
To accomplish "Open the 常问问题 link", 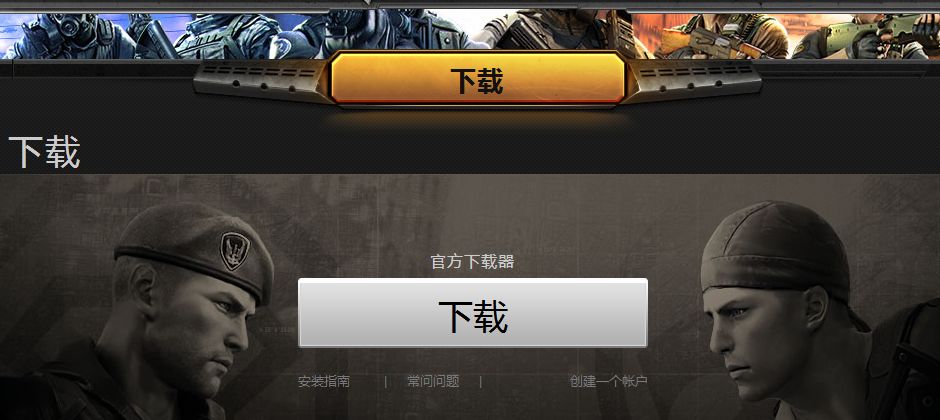I will pyautogui.click(x=433, y=381).
